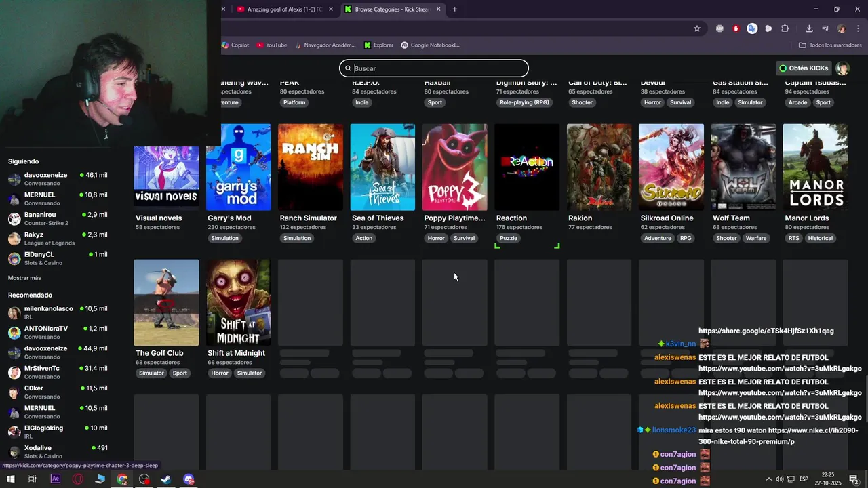Open Task View on taskbar
The image size is (868, 488).
coord(33,479)
